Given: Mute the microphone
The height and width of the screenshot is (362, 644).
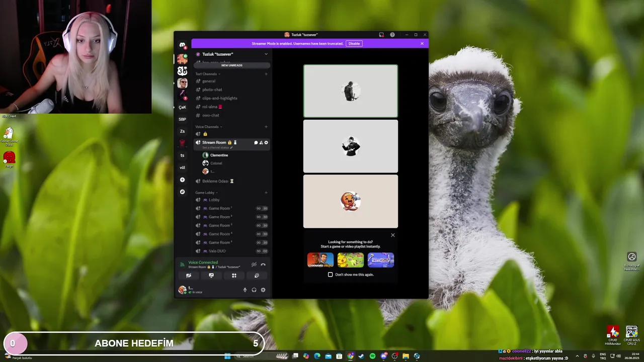Looking at the screenshot, I should [245, 290].
